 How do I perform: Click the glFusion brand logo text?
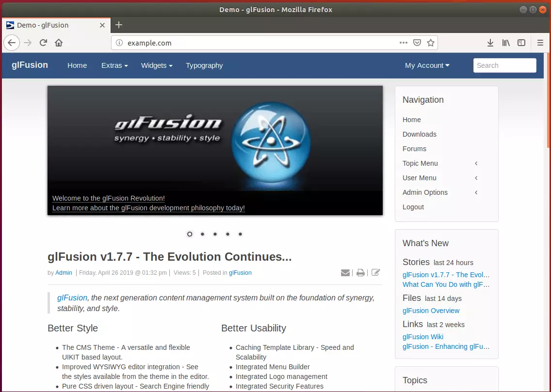tap(30, 65)
